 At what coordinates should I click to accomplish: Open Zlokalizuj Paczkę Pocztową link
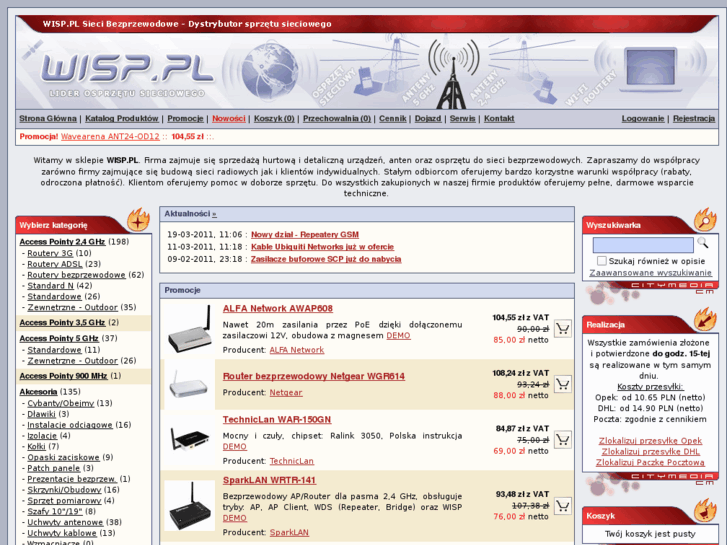[x=650, y=462]
